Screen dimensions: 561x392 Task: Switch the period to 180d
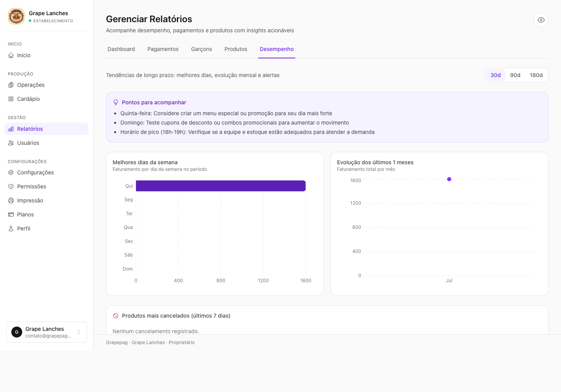(536, 75)
